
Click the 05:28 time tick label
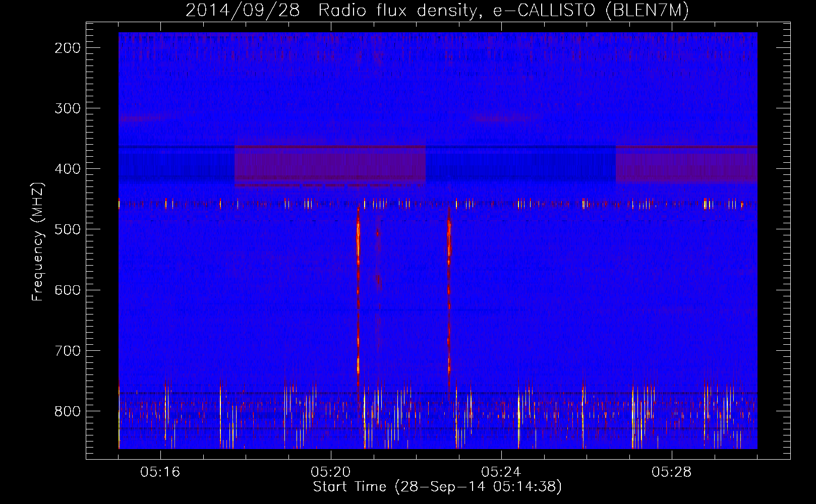[x=672, y=472]
